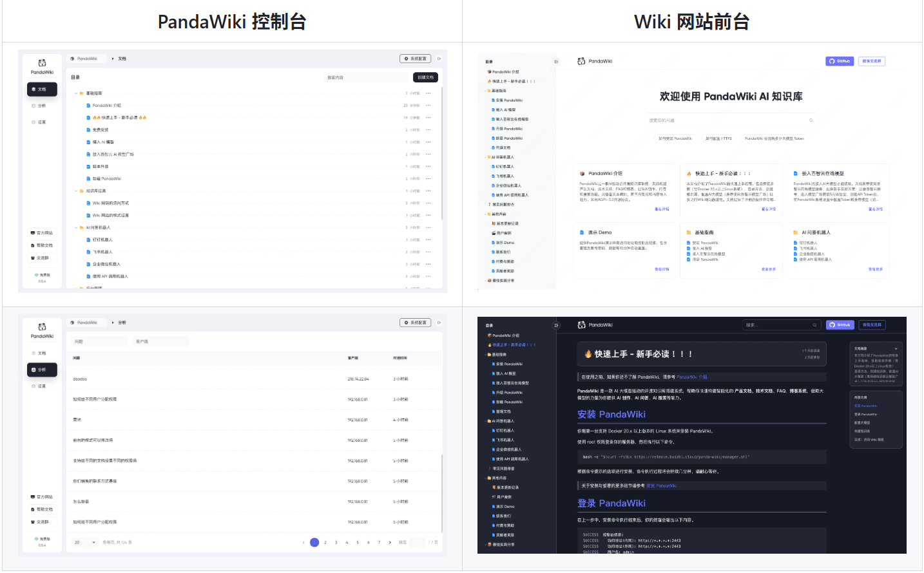Click 帮助文档 in the analytics console sidebar
924x573 pixels.
point(42,510)
